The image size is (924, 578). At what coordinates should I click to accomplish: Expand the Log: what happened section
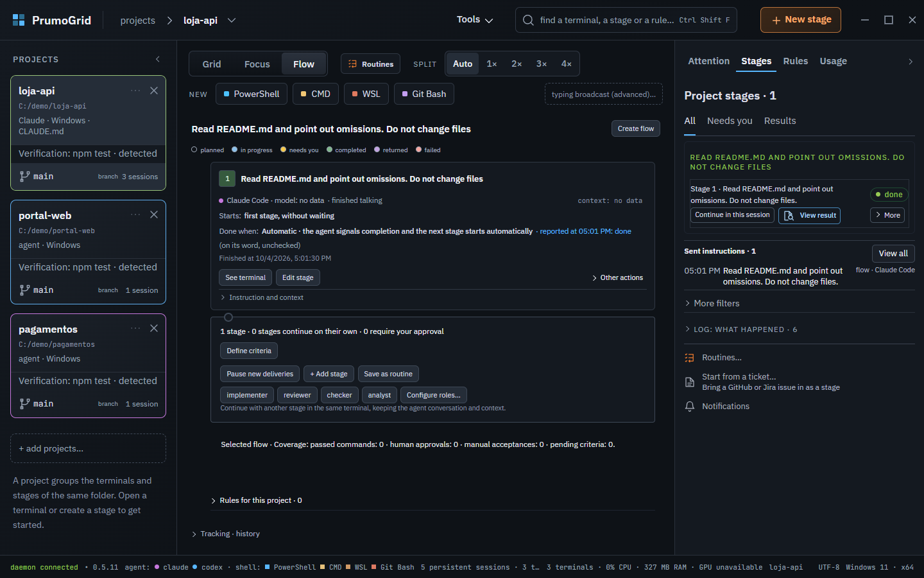click(741, 329)
